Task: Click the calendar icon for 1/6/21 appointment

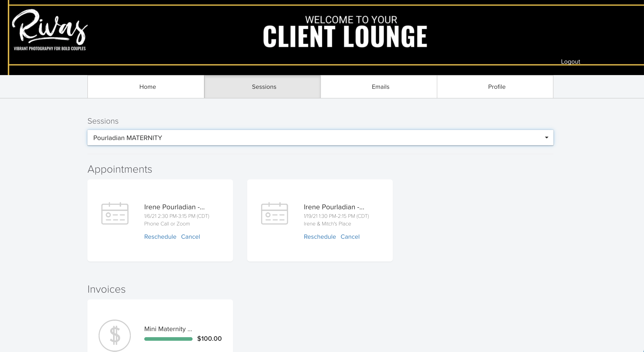Action: click(x=115, y=213)
